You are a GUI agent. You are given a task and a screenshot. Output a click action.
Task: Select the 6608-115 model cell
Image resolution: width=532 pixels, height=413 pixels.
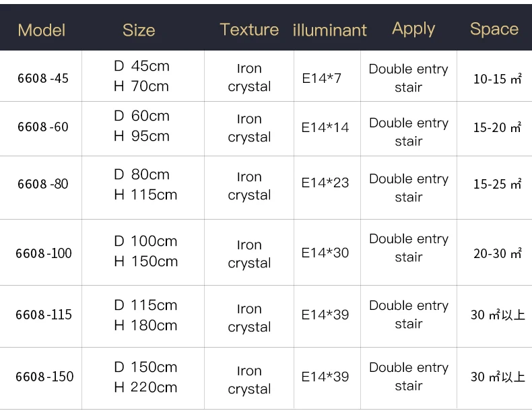click(x=44, y=315)
